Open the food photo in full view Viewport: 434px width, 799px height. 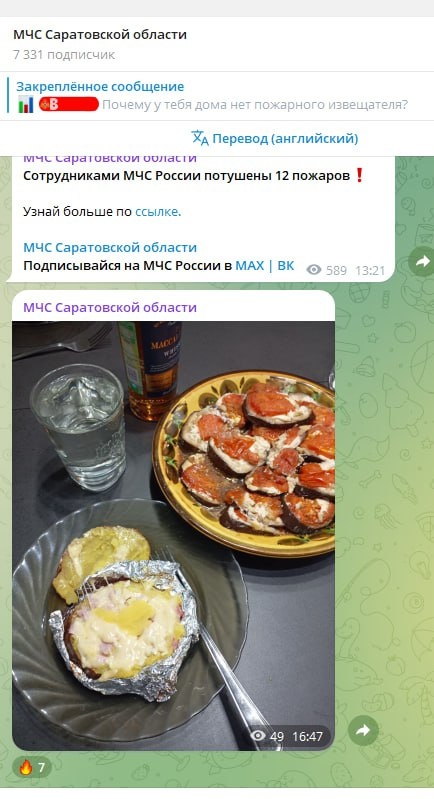(x=173, y=536)
